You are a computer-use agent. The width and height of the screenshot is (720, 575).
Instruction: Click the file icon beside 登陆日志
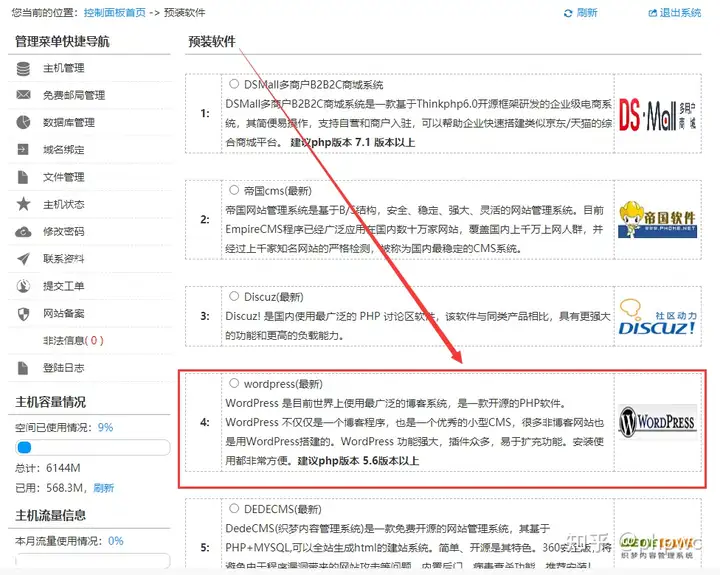click(23, 368)
